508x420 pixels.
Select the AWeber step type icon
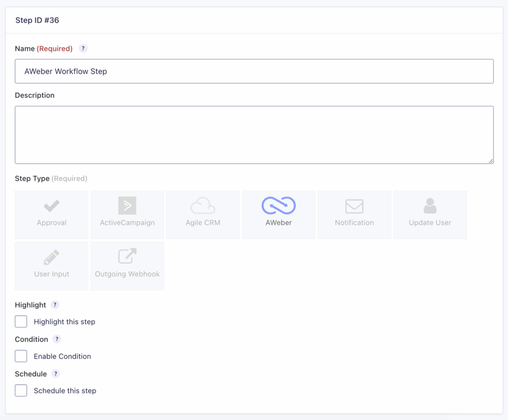pos(278,213)
